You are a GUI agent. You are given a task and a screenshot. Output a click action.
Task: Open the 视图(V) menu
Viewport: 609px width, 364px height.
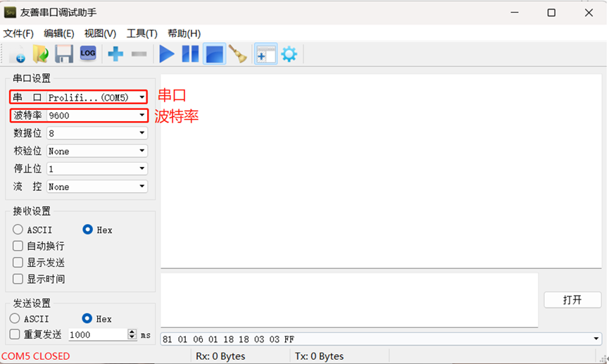tap(100, 33)
